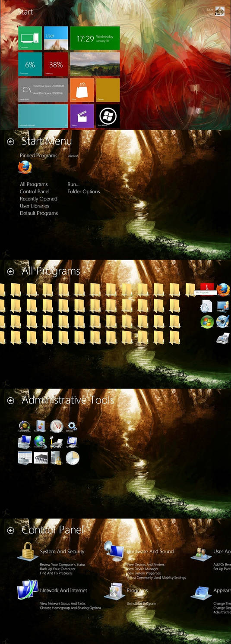This screenshot has width=231, height=644.
Task: Click View Network Status And Tasks
Action: click(x=63, y=604)
